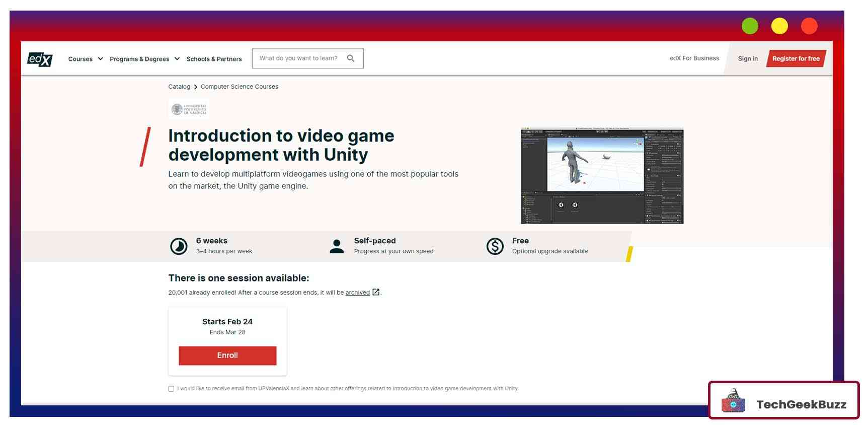Viewport: 868px width, 425px height.
Task: Click the edX logo
Action: (40, 59)
